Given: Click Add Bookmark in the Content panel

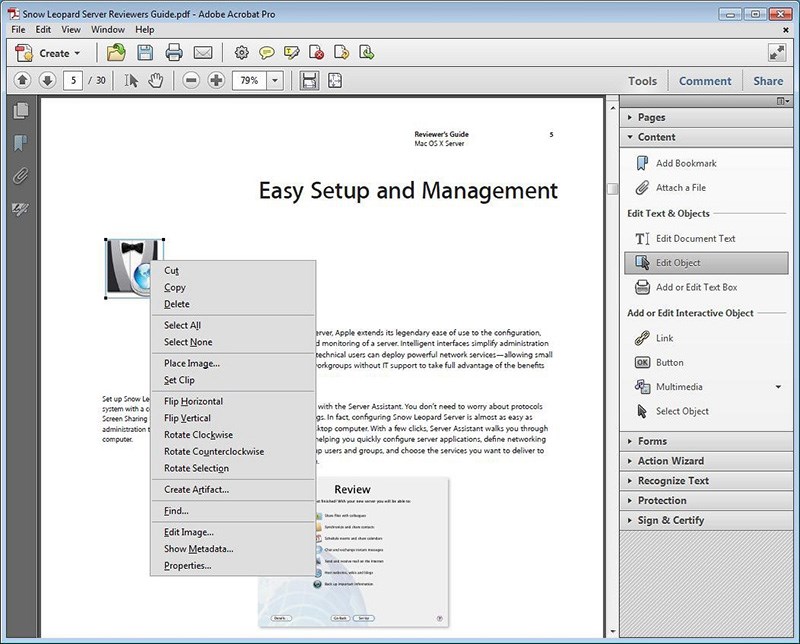Looking at the screenshot, I should tap(688, 163).
